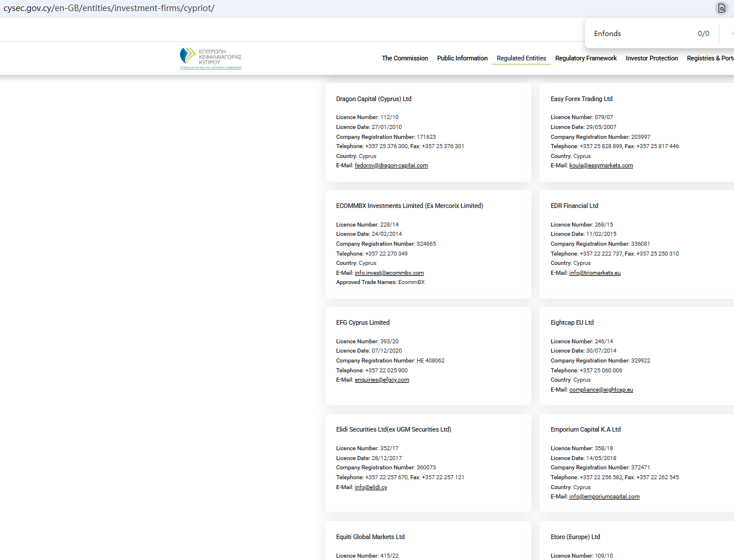Open the info.invest@ecommbx.com email link
This screenshot has height=560, width=734.
click(389, 273)
